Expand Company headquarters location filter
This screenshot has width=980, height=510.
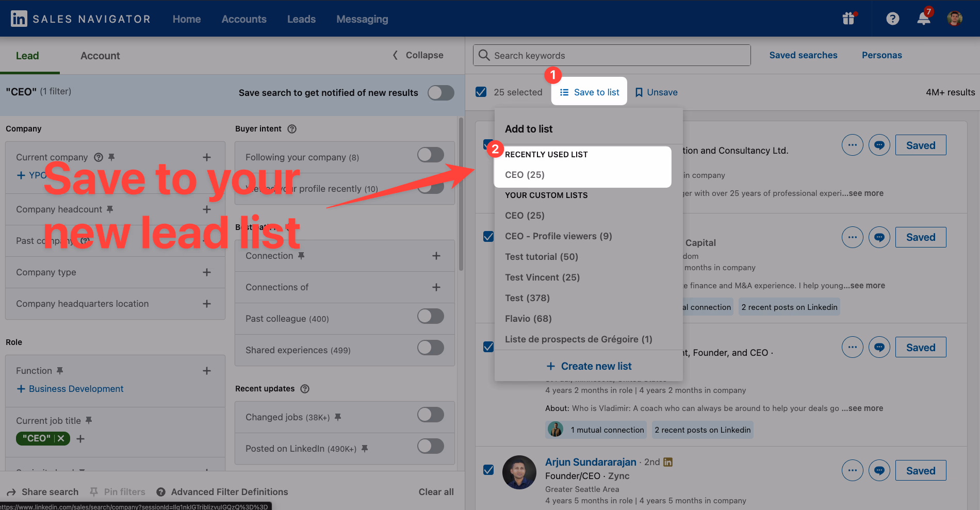point(207,304)
